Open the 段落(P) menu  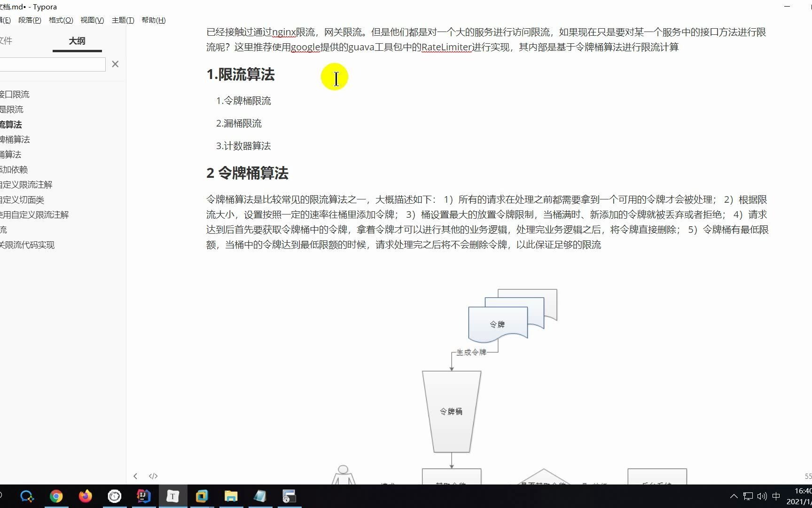pyautogui.click(x=30, y=20)
